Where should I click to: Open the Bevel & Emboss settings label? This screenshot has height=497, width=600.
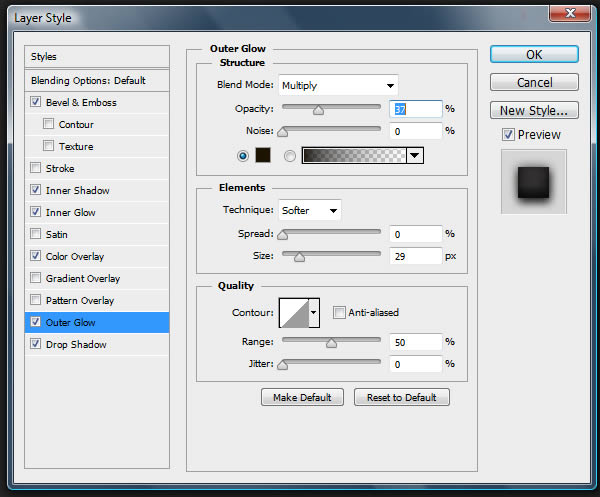pos(81,102)
